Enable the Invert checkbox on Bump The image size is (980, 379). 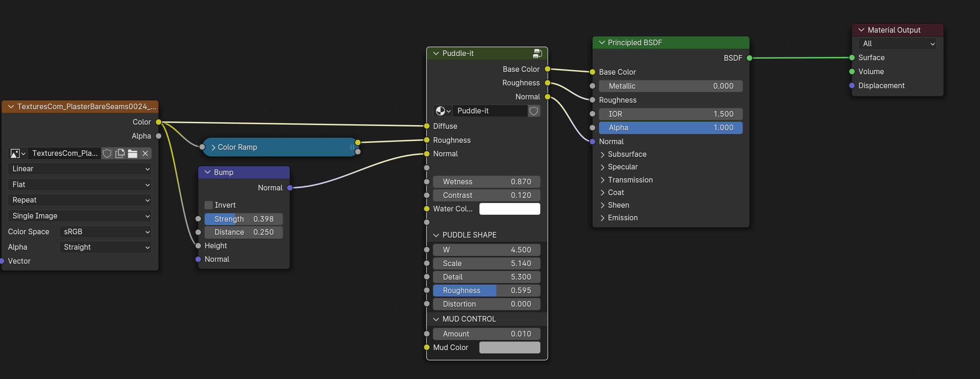(x=209, y=205)
